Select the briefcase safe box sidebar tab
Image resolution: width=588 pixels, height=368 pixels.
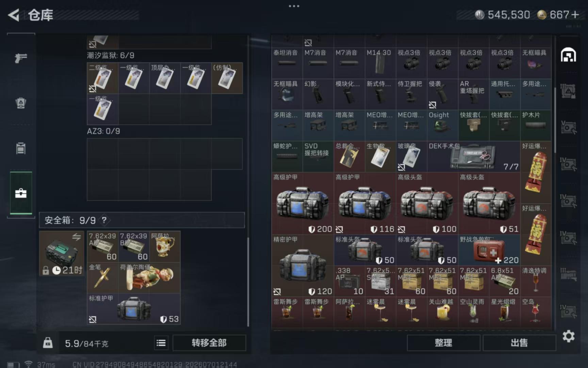tap(21, 193)
